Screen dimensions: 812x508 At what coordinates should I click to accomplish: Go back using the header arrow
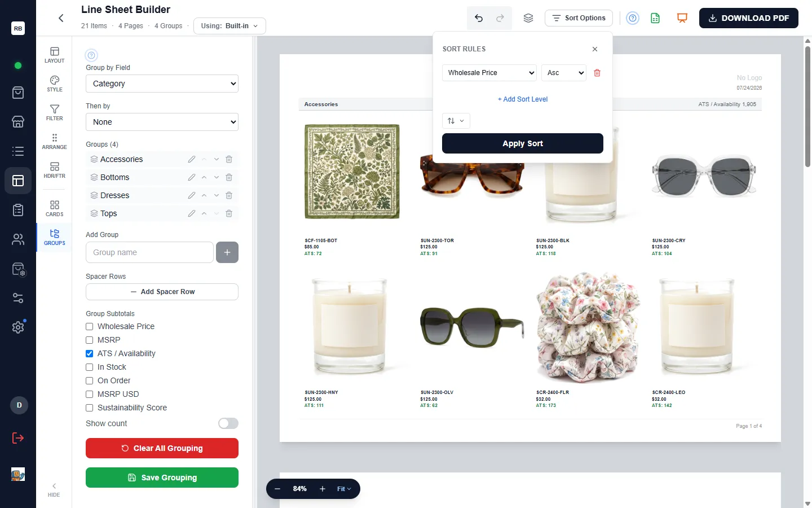(61, 18)
